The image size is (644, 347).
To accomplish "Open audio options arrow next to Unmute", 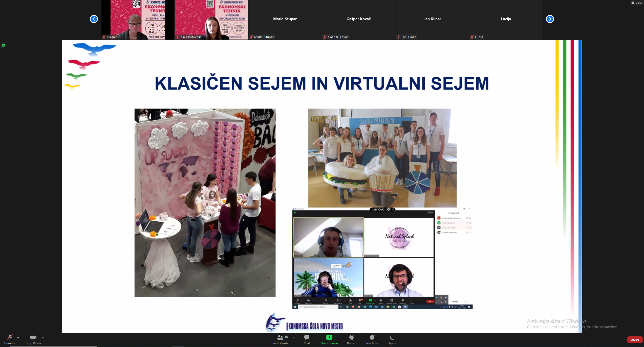I will (18, 337).
